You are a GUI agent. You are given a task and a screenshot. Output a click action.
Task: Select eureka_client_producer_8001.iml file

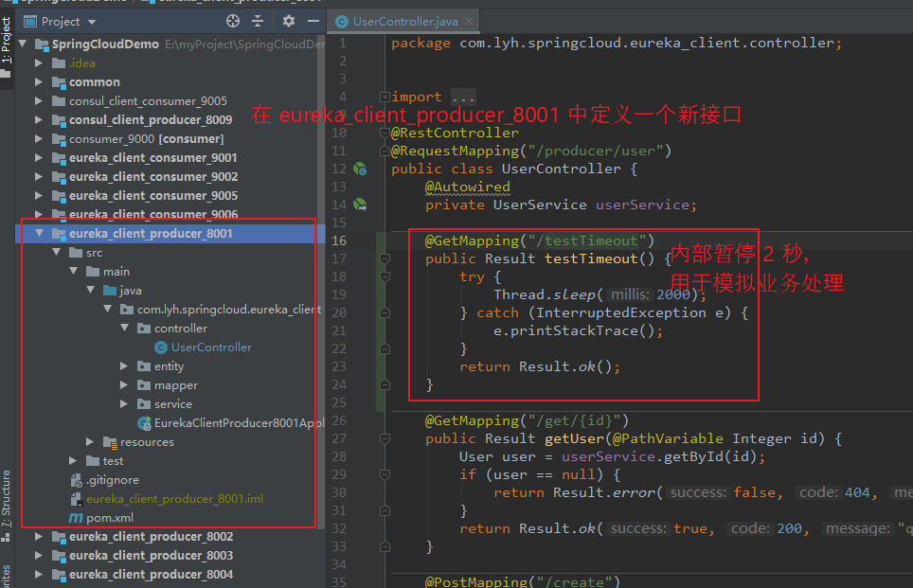coord(174,499)
